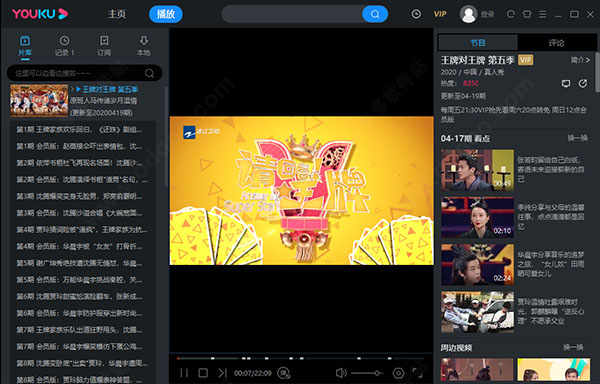
Task: Stop playback using the square stop icon
Action: tap(203, 373)
